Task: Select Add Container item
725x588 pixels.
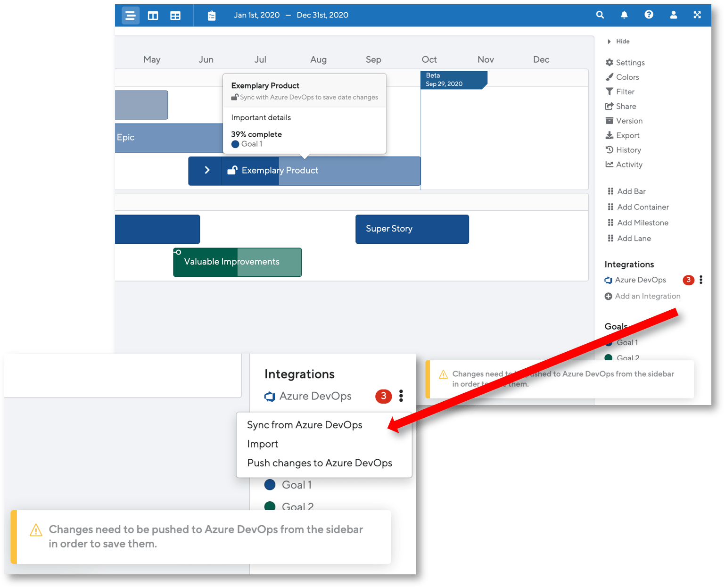Action: 638,207
